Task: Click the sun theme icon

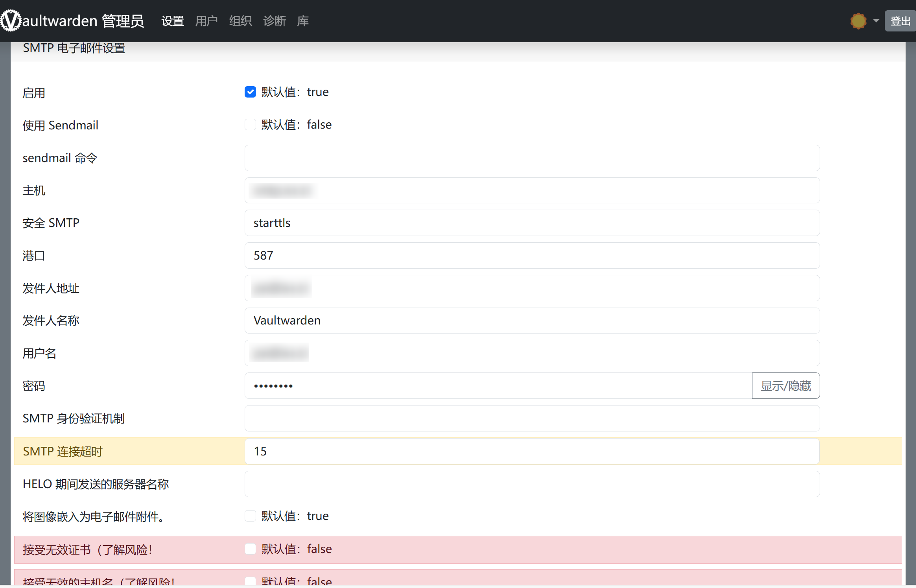Action: click(x=858, y=21)
